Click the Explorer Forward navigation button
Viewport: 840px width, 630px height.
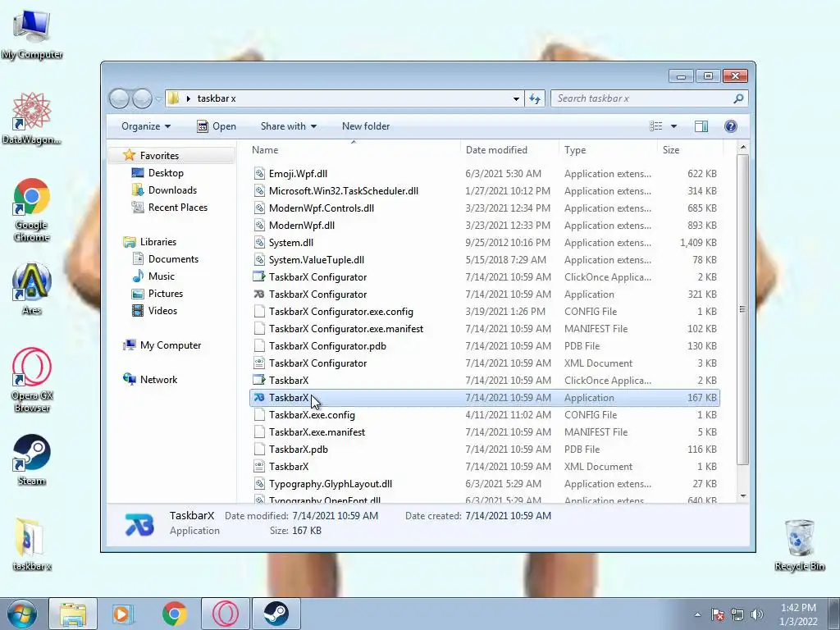point(142,98)
